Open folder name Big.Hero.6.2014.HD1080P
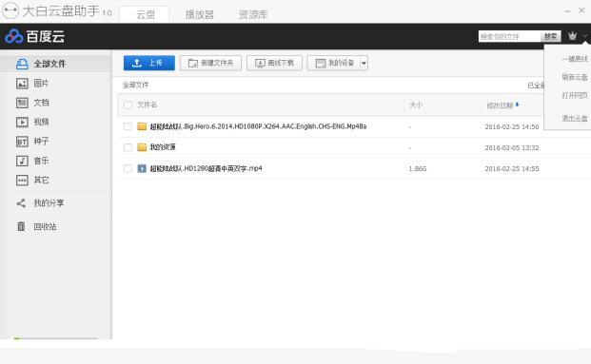 coord(258,126)
